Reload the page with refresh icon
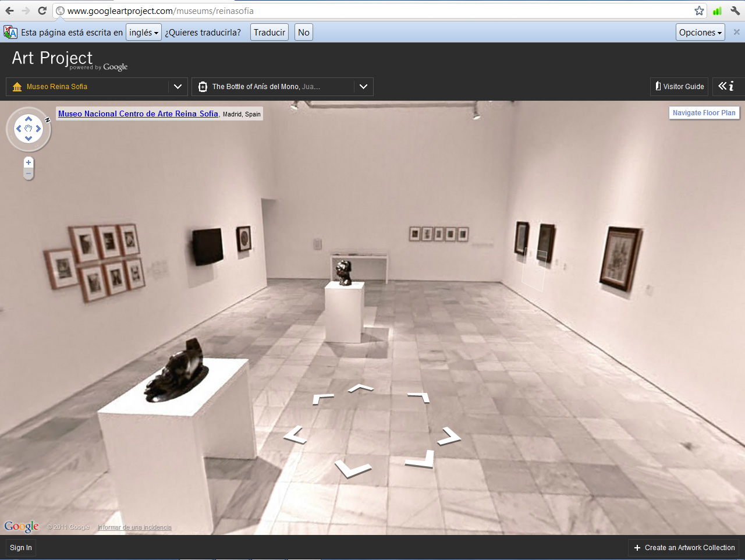 42,10
